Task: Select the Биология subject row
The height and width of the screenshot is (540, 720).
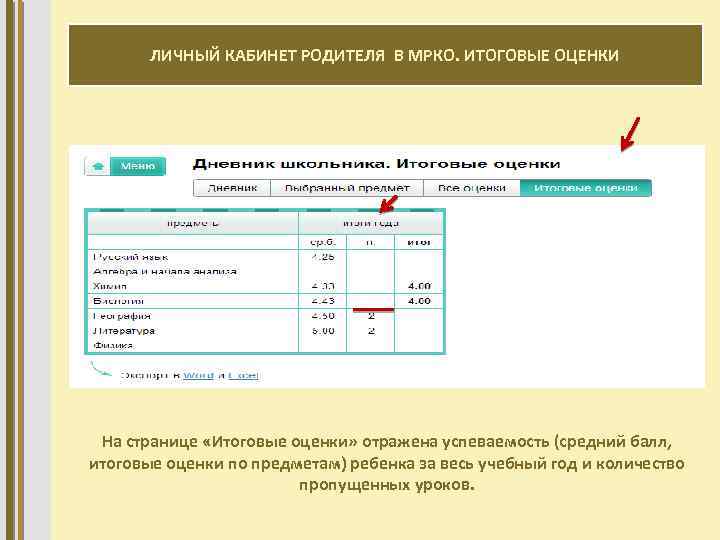Action: pos(265,301)
